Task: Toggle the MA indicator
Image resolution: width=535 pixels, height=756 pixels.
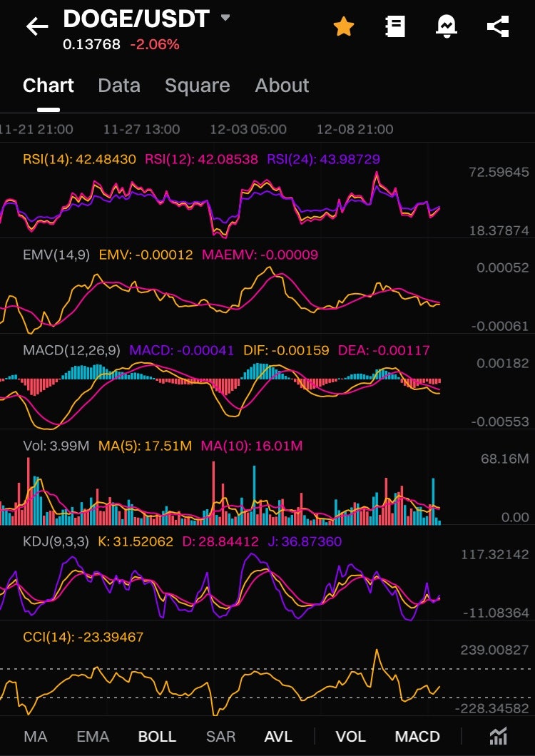Action: tap(36, 737)
